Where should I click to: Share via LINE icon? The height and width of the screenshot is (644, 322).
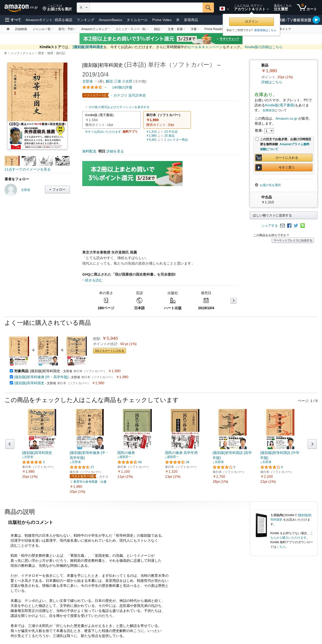(x=303, y=226)
